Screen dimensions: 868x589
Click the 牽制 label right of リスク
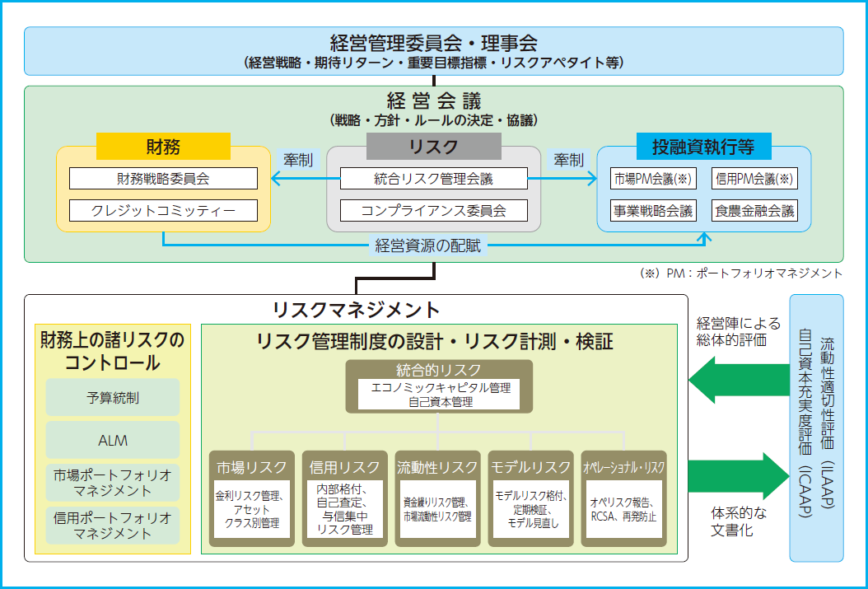tap(569, 160)
